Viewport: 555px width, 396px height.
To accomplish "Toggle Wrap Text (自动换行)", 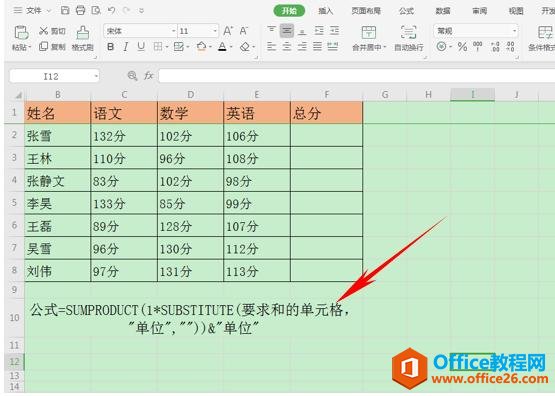I will (x=408, y=38).
